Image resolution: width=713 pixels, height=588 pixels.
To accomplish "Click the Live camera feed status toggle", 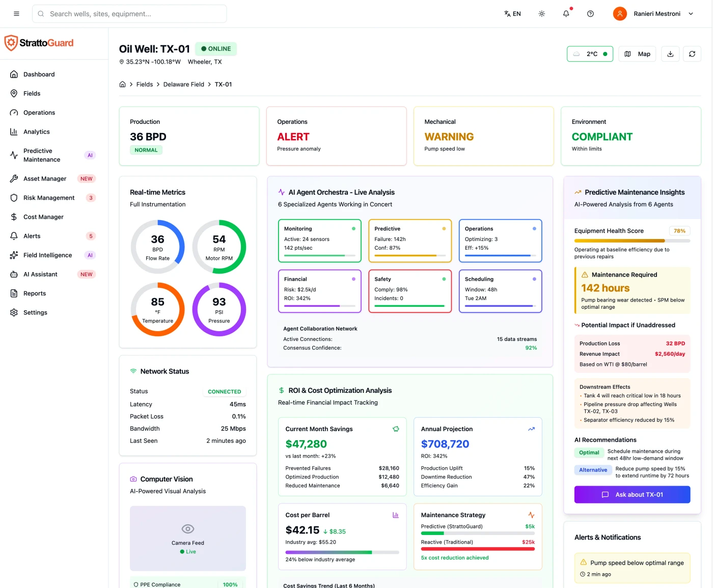I will (x=187, y=551).
